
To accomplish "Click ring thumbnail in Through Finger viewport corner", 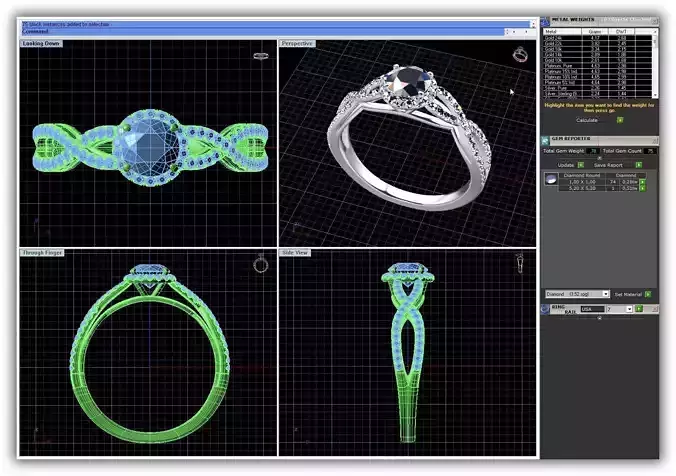I will [260, 264].
